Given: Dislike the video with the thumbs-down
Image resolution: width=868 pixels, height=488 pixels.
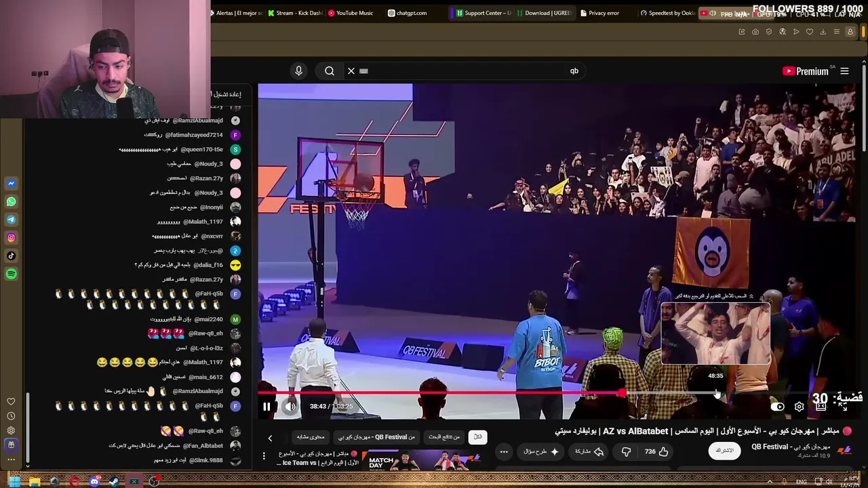Looking at the screenshot, I should (x=626, y=451).
